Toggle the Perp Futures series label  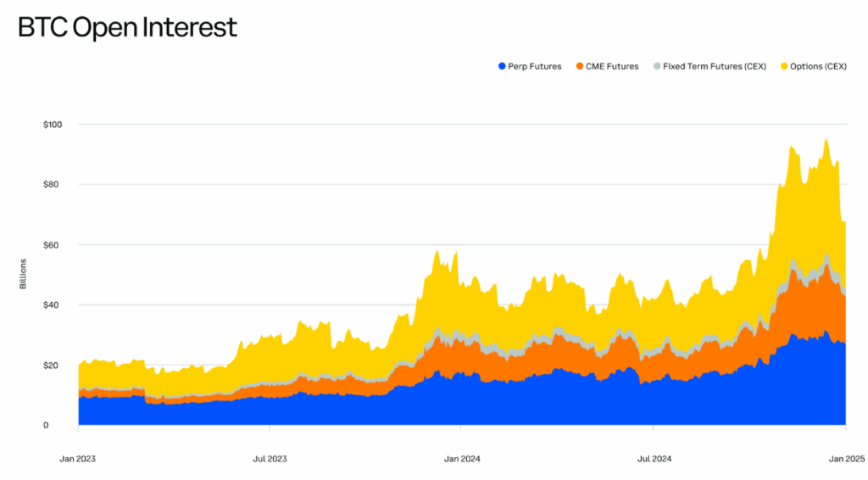coord(534,66)
